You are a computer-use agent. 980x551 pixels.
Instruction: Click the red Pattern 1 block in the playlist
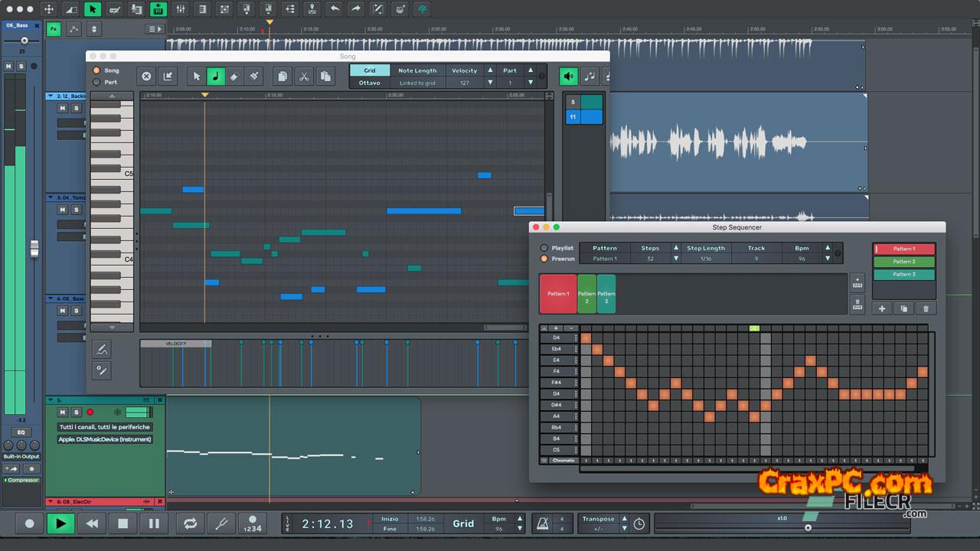click(557, 294)
